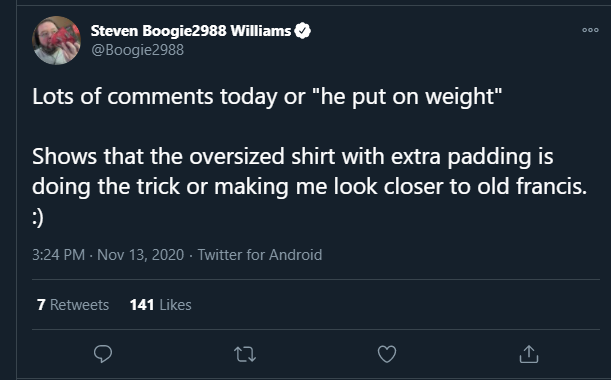Image resolution: width=611 pixels, height=380 pixels.
Task: Select the Nov 13, 2020 date
Action: point(140,255)
